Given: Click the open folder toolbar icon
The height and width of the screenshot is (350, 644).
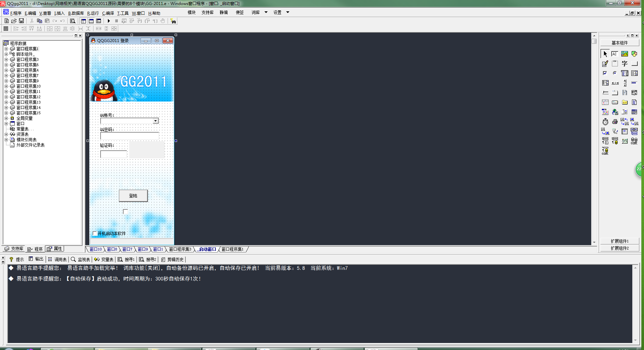Looking at the screenshot, I should click(14, 21).
